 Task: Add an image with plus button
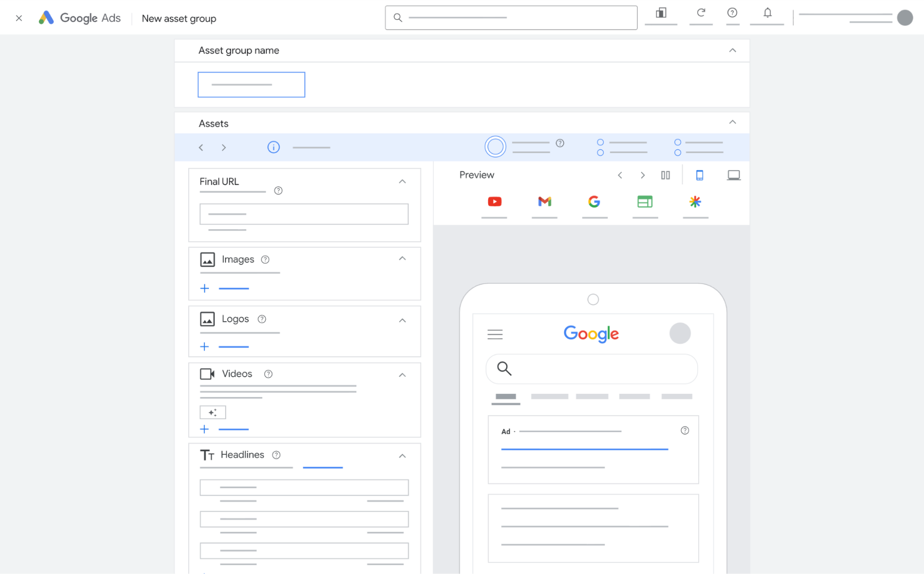(x=204, y=288)
